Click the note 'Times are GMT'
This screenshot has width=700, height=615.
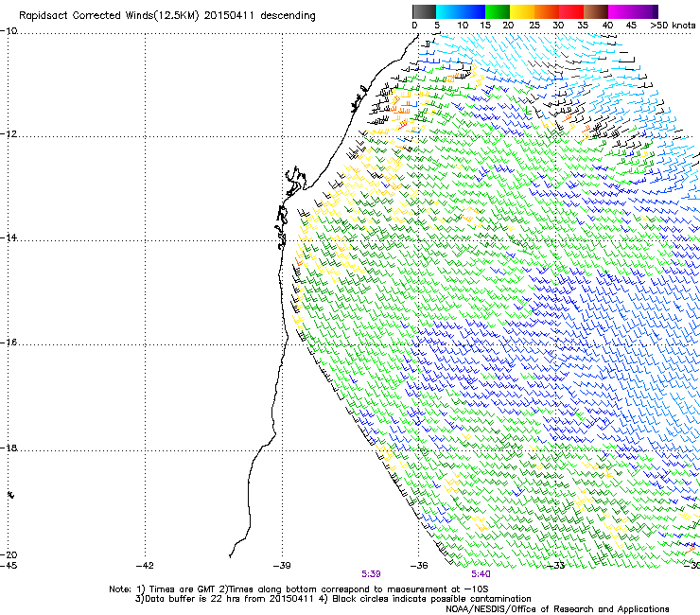pyautogui.click(x=183, y=589)
